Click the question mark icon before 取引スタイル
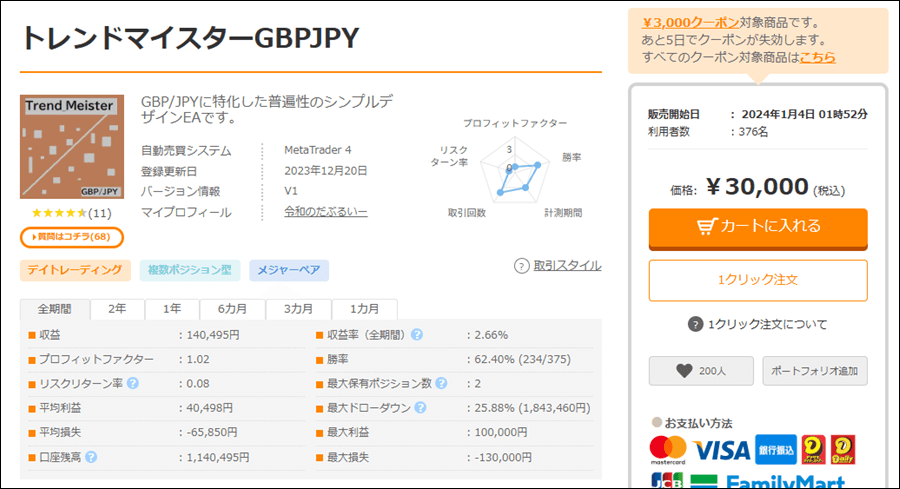900x489 pixels. (521, 266)
